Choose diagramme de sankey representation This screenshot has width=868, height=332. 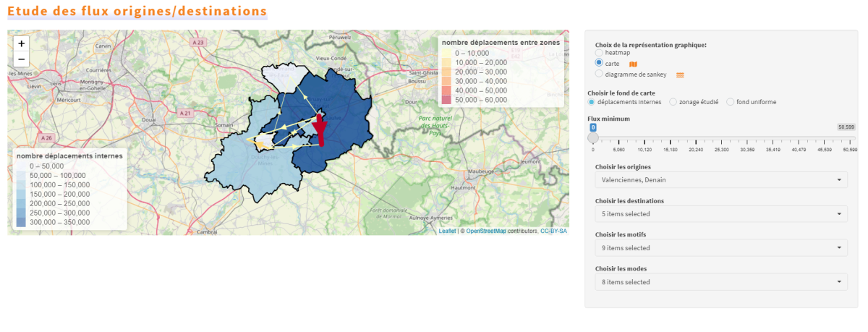(599, 74)
